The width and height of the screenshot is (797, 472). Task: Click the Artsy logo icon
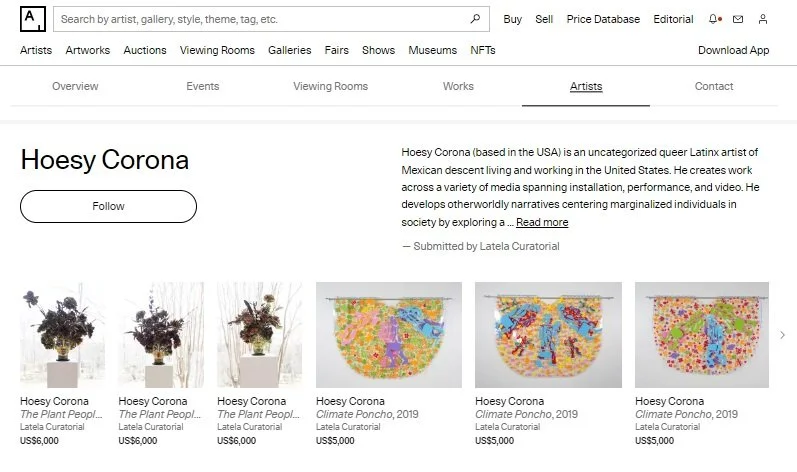coord(33,19)
